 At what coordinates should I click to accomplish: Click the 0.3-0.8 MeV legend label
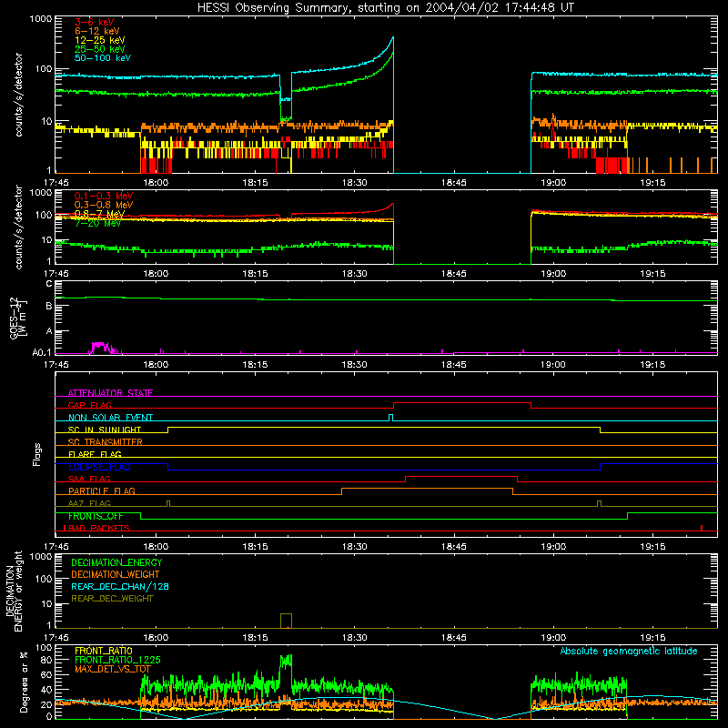point(104,205)
